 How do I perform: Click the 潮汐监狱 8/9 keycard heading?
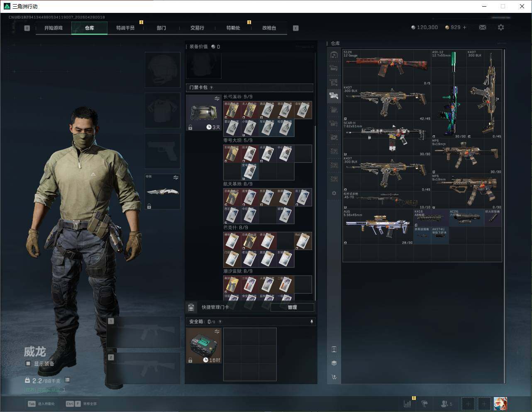[238, 271]
